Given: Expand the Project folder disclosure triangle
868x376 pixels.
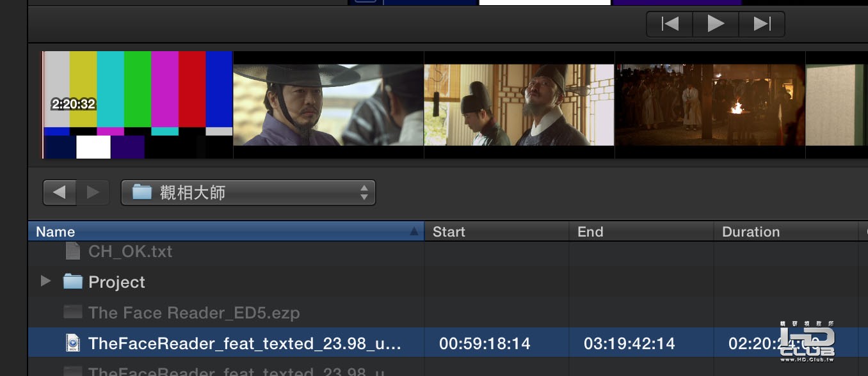Looking at the screenshot, I should pos(45,281).
